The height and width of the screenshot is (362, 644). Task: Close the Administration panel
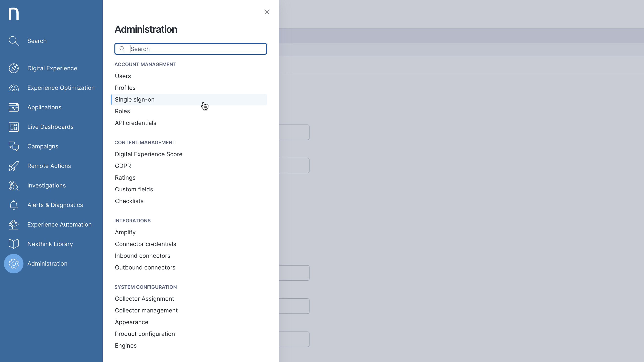tap(267, 12)
